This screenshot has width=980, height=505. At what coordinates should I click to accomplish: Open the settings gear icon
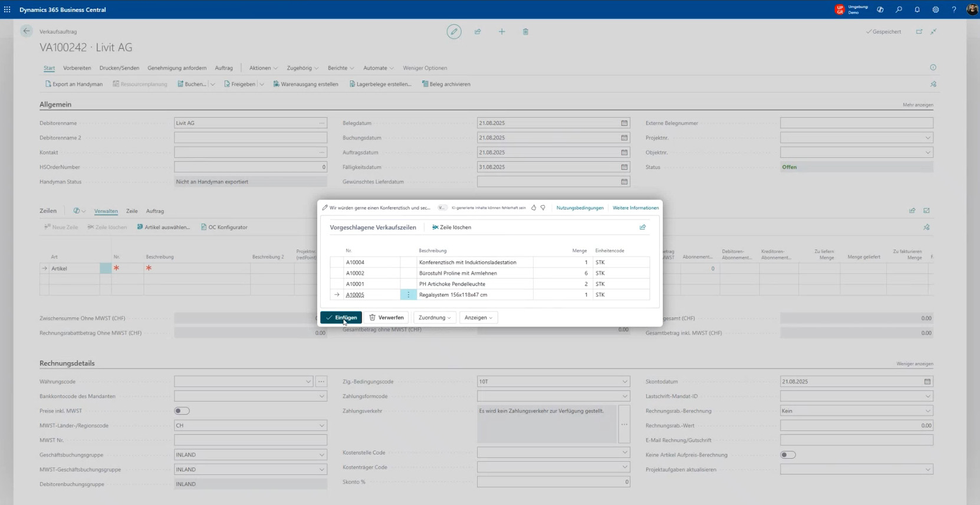click(935, 9)
